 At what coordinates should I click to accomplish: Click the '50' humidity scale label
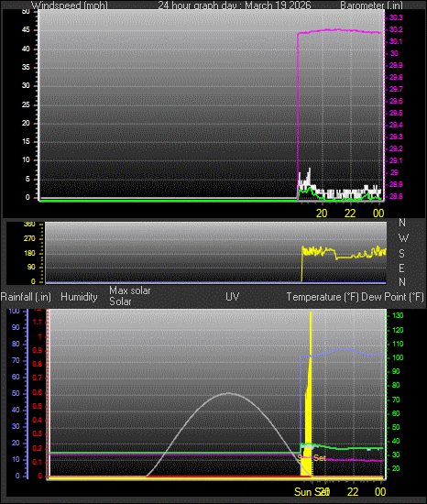pos(16,393)
